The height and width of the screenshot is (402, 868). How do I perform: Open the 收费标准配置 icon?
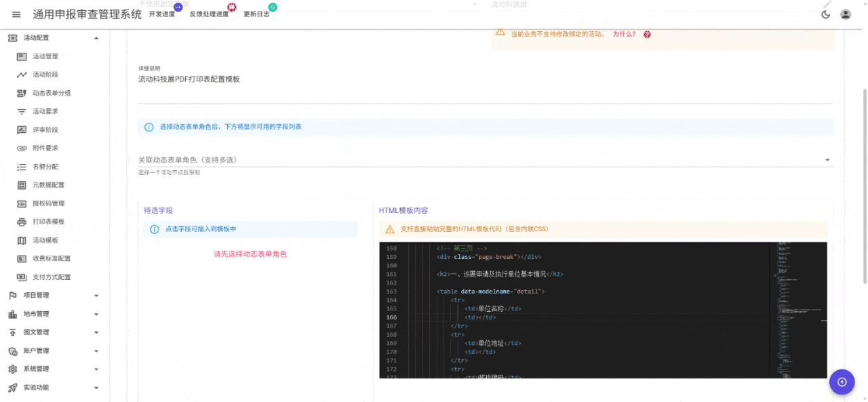coord(22,258)
